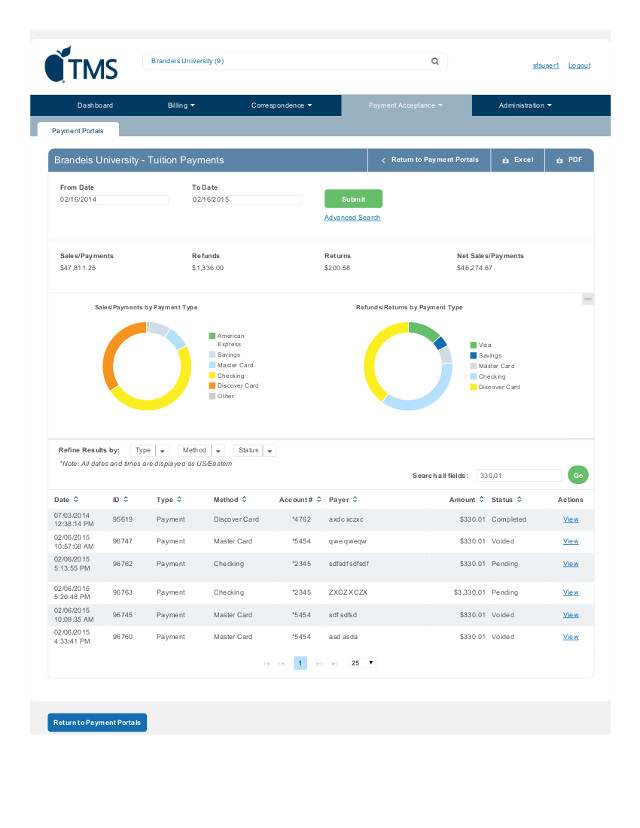This screenshot has height=828, width=640.
Task: Change rows per page dropdown (25)
Action: coord(362,663)
